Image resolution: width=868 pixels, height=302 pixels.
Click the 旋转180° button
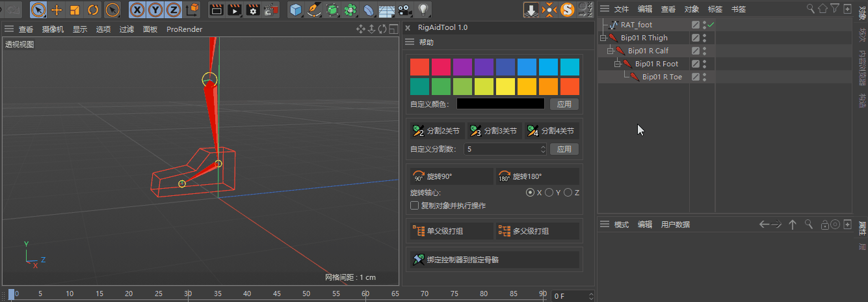point(538,176)
